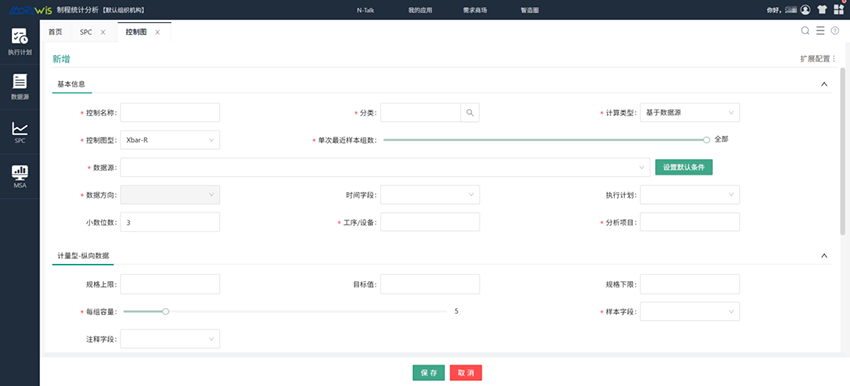Viewport: 850px width, 386px height.
Task: Open 我的应用 in the top menu
Action: [420, 10]
